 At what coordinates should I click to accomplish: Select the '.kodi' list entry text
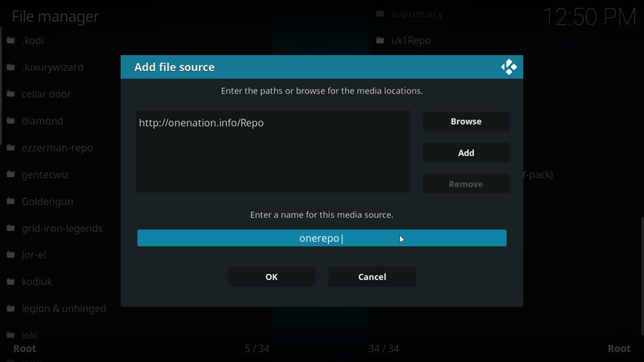pyautogui.click(x=32, y=40)
